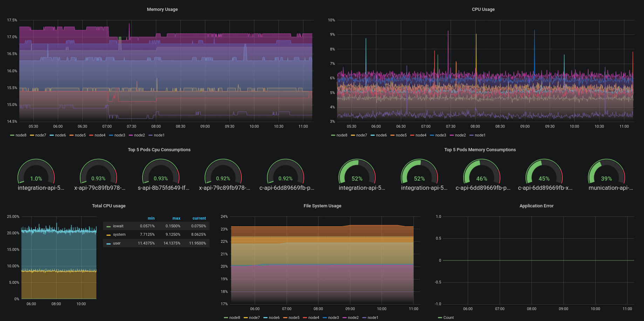
Task: Toggle node1 series in CPU Usage legend
Action: [477, 135]
